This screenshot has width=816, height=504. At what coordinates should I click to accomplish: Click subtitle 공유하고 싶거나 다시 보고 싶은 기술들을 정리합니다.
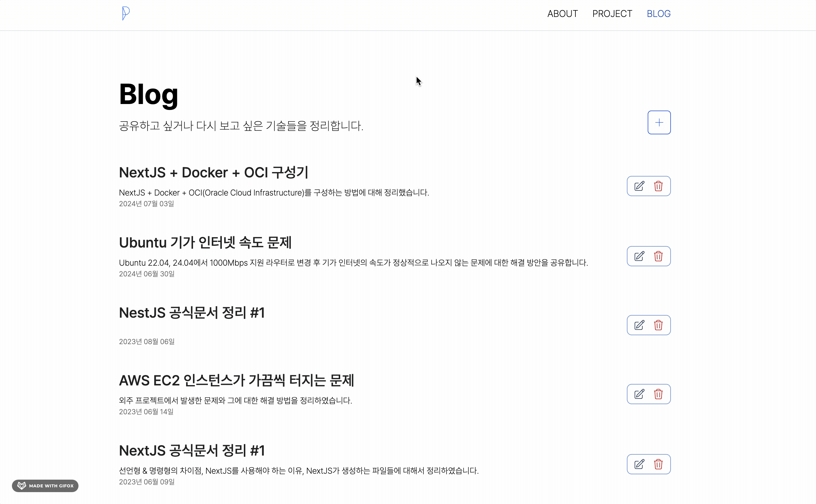(x=241, y=126)
